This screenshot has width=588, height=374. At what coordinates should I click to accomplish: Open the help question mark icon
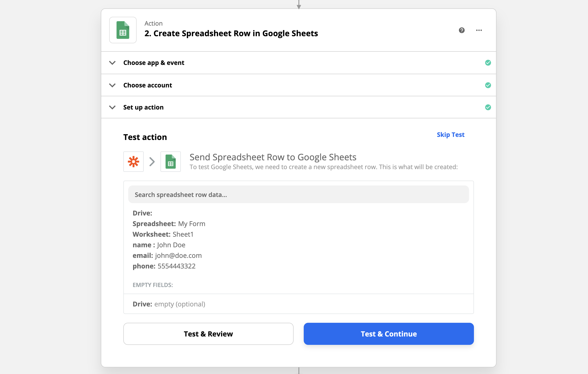tap(462, 30)
